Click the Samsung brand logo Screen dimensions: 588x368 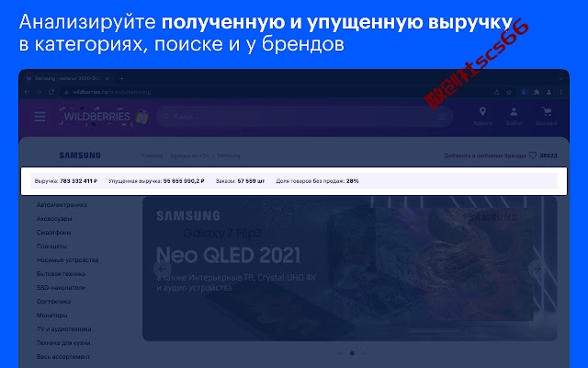coord(80,155)
